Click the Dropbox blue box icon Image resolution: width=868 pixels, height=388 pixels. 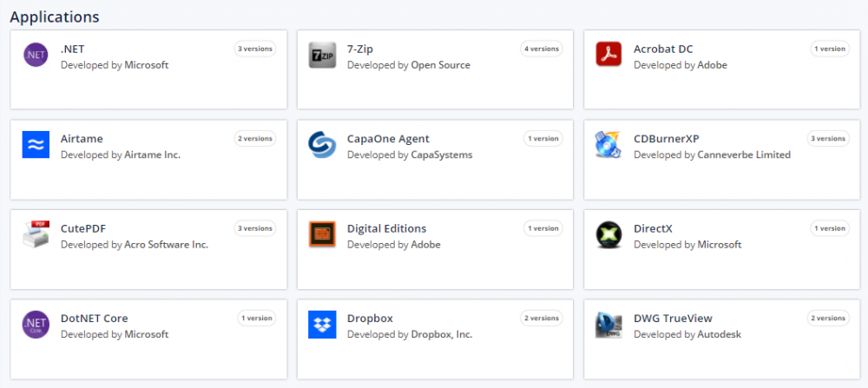[322, 325]
